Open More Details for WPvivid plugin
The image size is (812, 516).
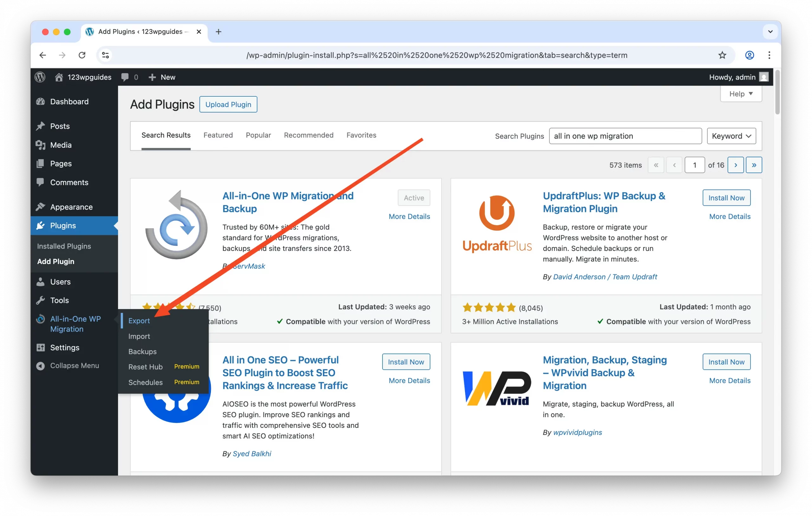tap(730, 380)
